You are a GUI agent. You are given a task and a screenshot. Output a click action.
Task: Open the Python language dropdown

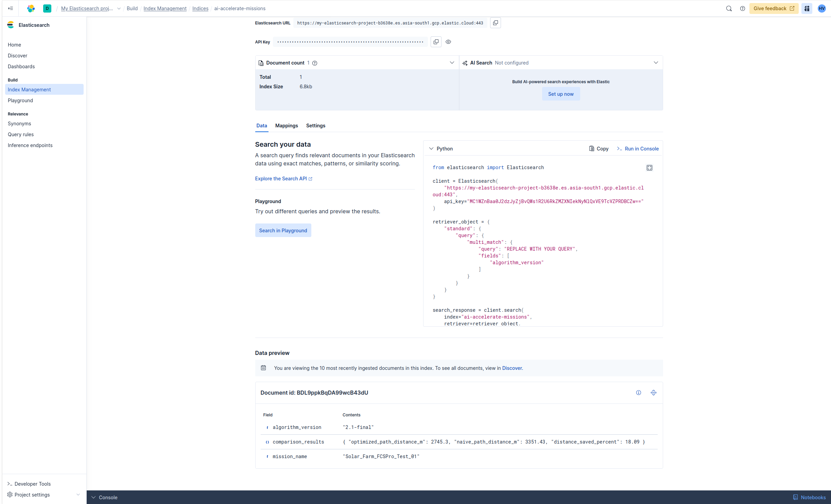tap(441, 149)
